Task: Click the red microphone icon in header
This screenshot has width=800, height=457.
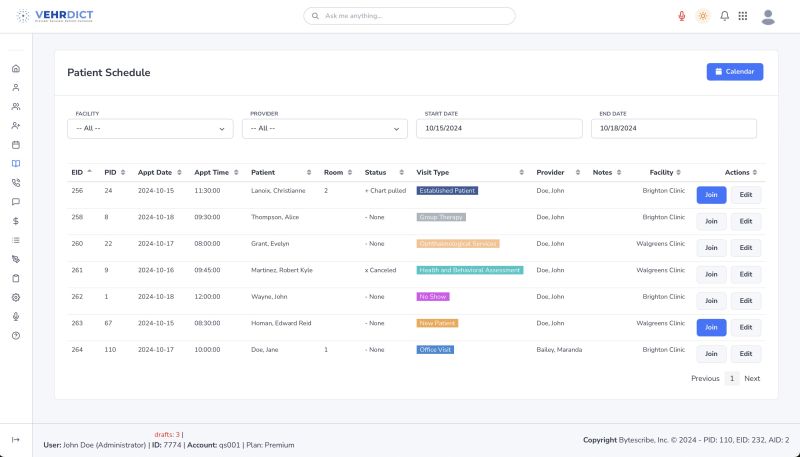Action: [682, 16]
